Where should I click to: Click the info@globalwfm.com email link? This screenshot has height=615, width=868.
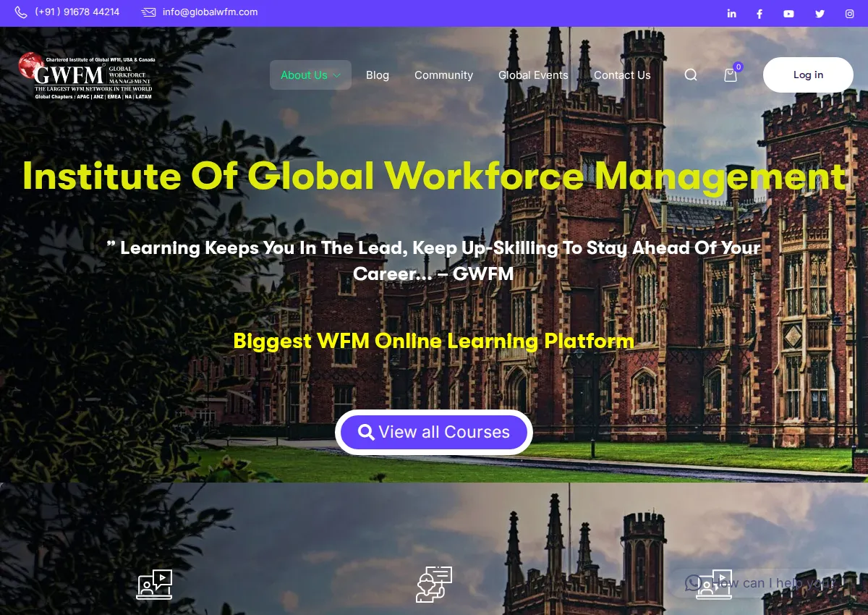coord(210,12)
